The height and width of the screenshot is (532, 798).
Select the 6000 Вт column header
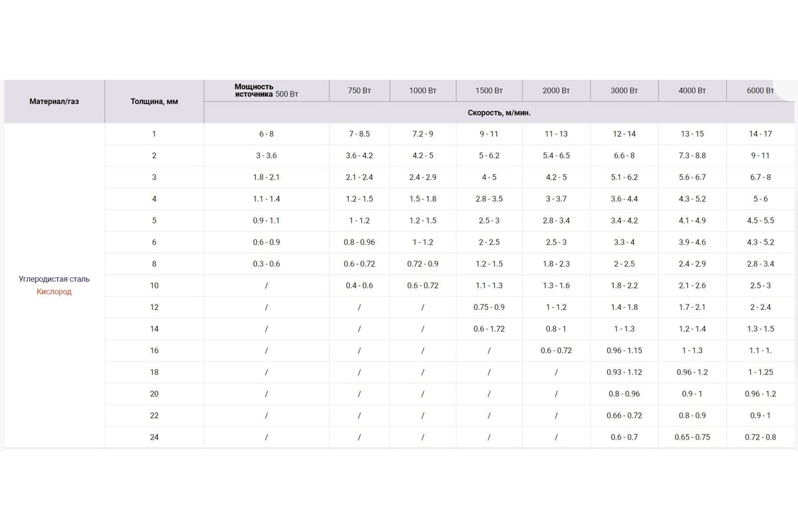tap(760, 90)
